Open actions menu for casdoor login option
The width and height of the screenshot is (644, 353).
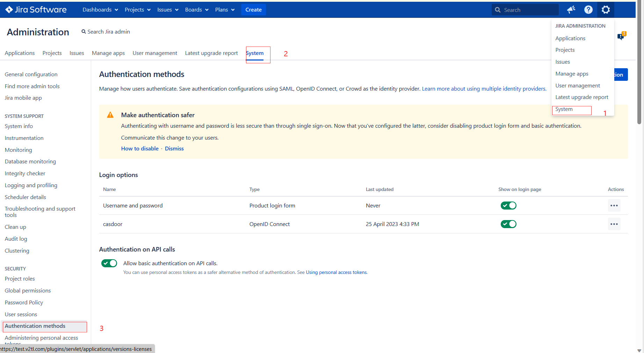(614, 224)
